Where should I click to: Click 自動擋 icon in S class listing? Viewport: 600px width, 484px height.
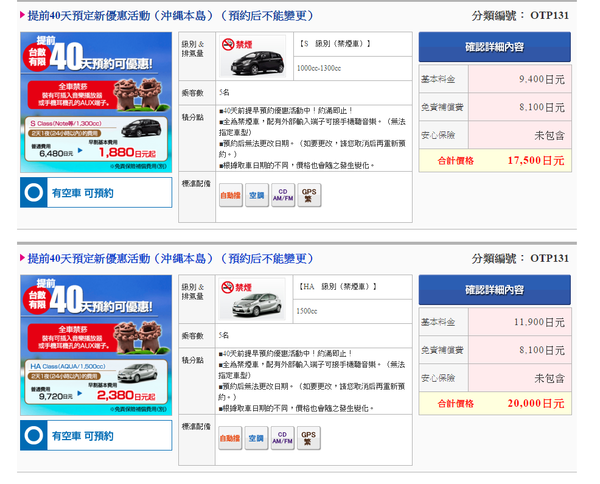[x=231, y=196]
